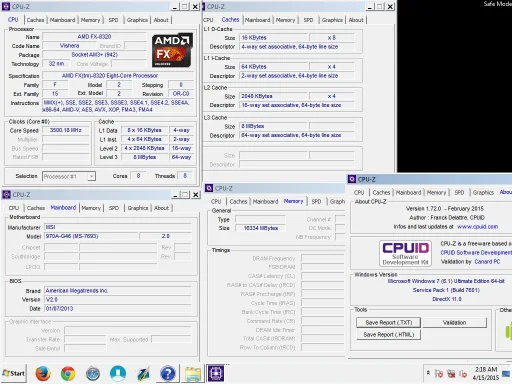Open Mainboard tab in the caches window
The image size is (512, 384).
coord(257,20)
